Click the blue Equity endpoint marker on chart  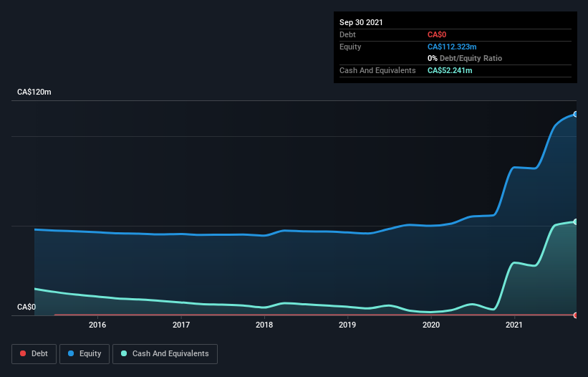[x=576, y=114]
